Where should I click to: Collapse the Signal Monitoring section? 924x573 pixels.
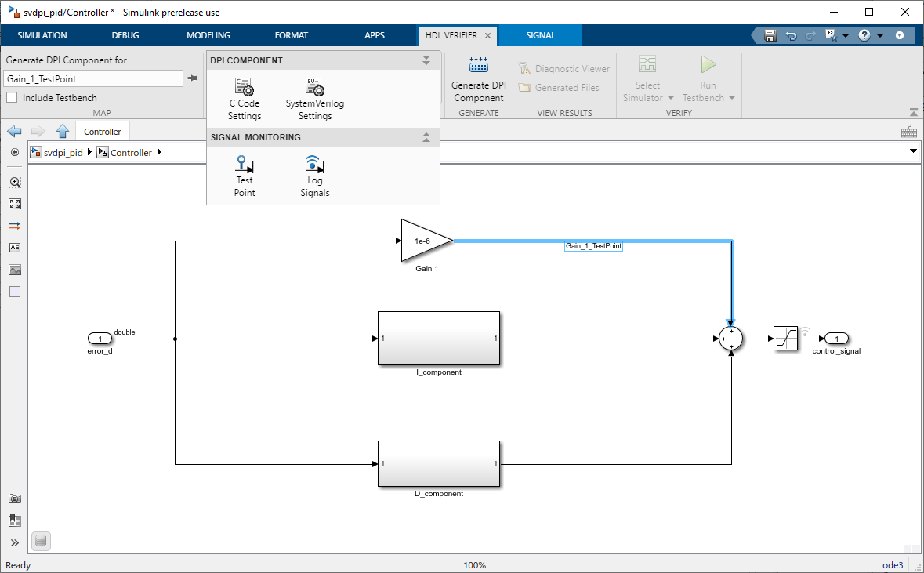click(x=426, y=136)
